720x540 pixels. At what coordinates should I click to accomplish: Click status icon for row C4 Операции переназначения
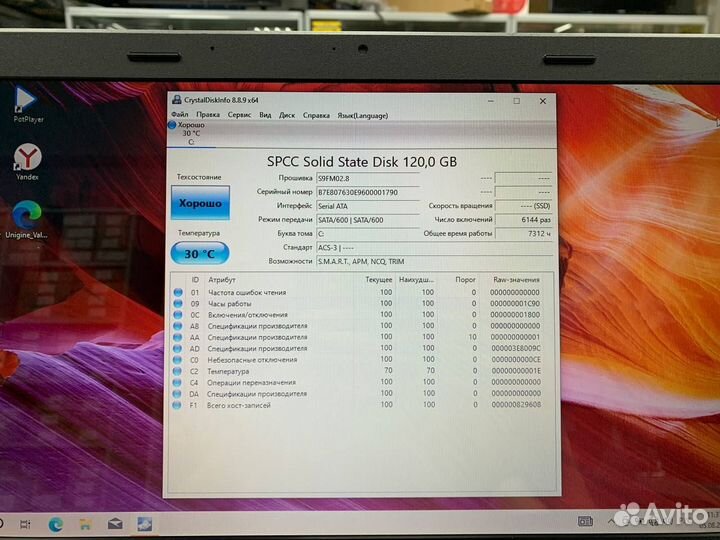pyautogui.click(x=177, y=382)
